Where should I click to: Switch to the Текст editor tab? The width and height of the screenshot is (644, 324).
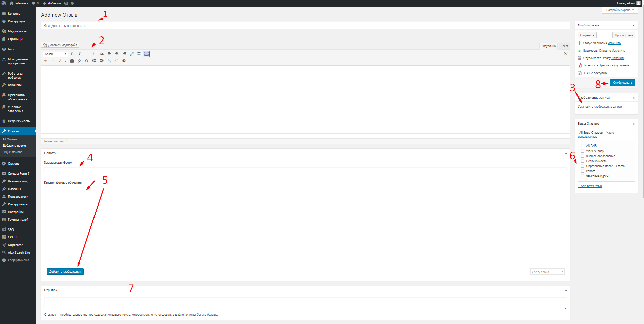pos(564,46)
